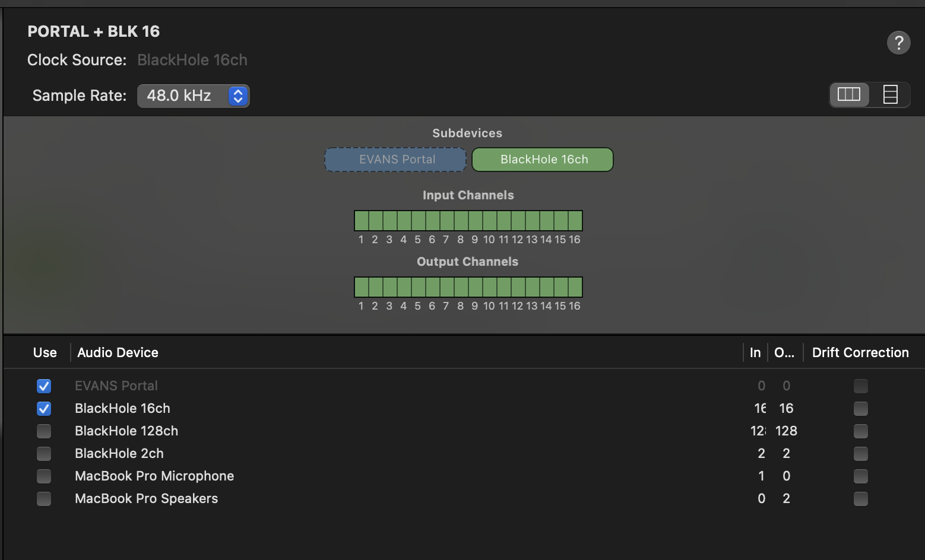Viewport: 925px width, 560px height.
Task: Click the 128 output count for BlackHole 128ch
Action: 786,431
